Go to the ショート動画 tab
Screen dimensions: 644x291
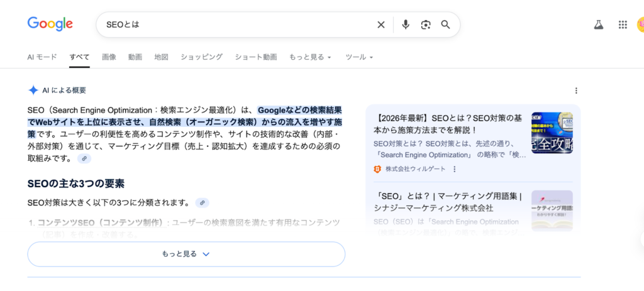click(255, 57)
